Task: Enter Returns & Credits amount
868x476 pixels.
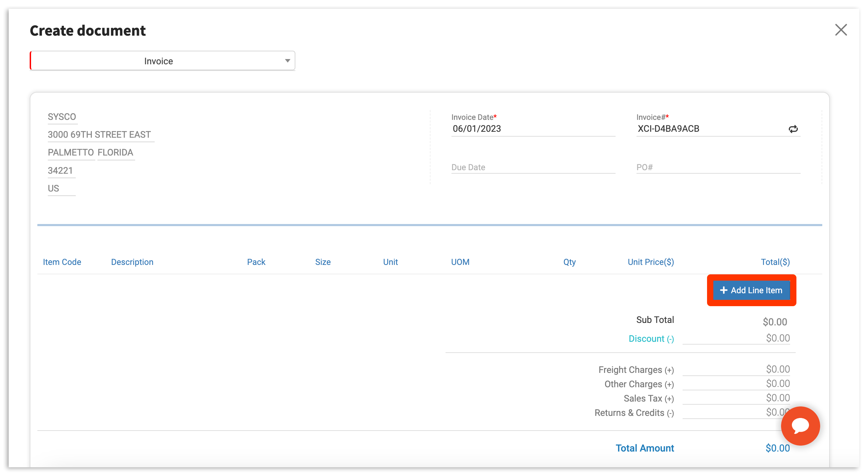Action: [737, 413]
